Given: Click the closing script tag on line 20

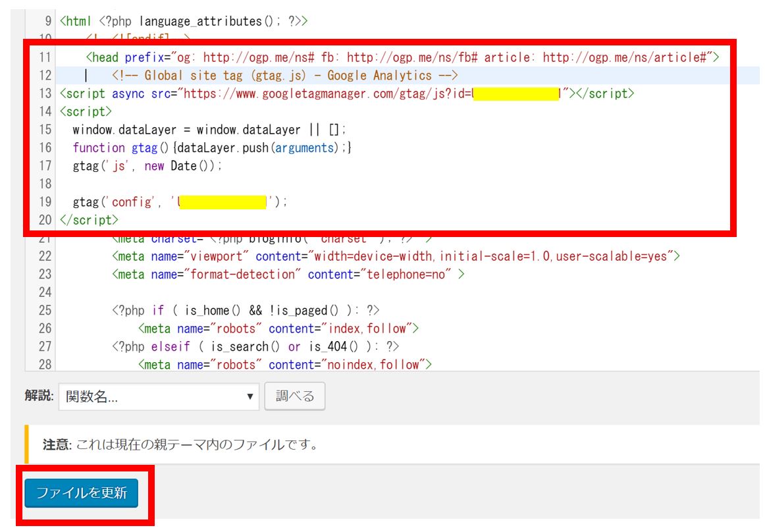Looking at the screenshot, I should (89, 220).
